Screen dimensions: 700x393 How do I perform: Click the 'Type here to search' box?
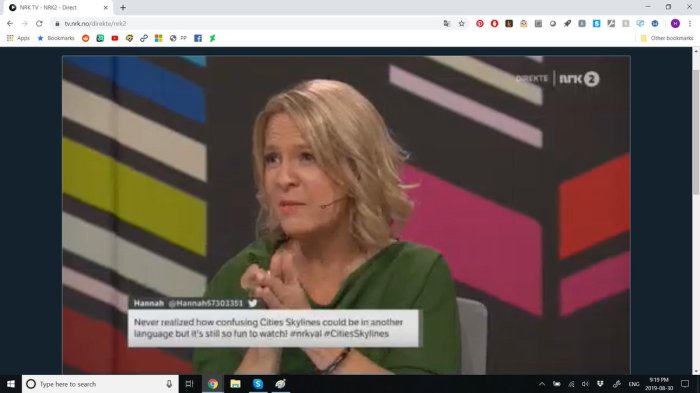100,384
